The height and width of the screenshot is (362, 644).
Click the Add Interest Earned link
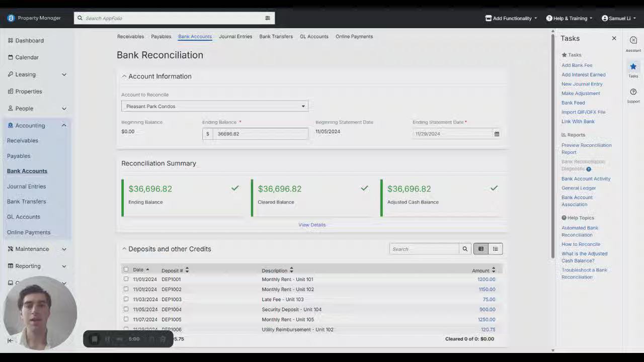pyautogui.click(x=584, y=74)
